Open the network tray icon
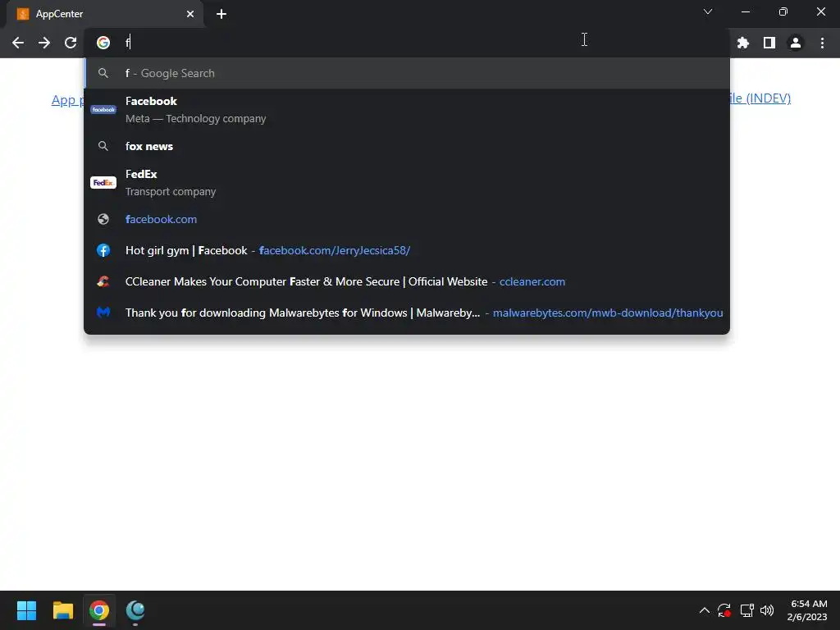This screenshot has width=840, height=630. coord(746,610)
